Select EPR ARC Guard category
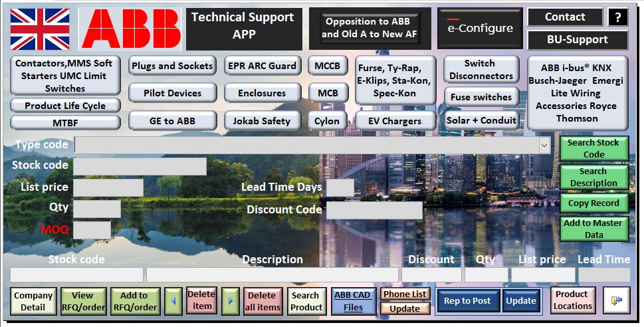Viewport: 644px width, 327px height. 262,66
